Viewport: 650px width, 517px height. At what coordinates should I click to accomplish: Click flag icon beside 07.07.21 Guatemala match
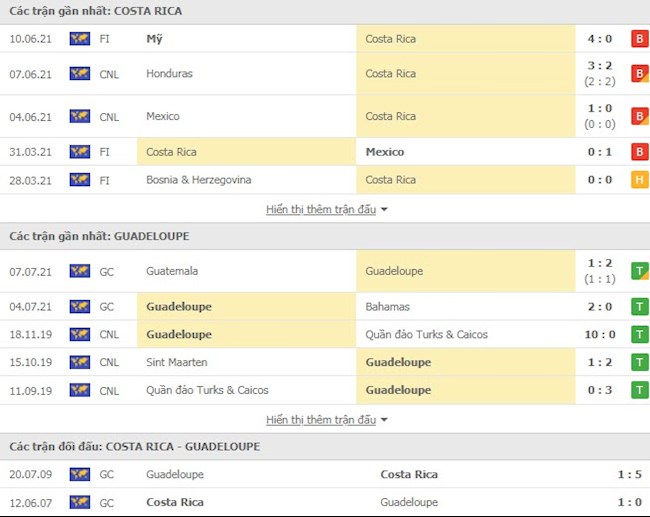[79, 271]
